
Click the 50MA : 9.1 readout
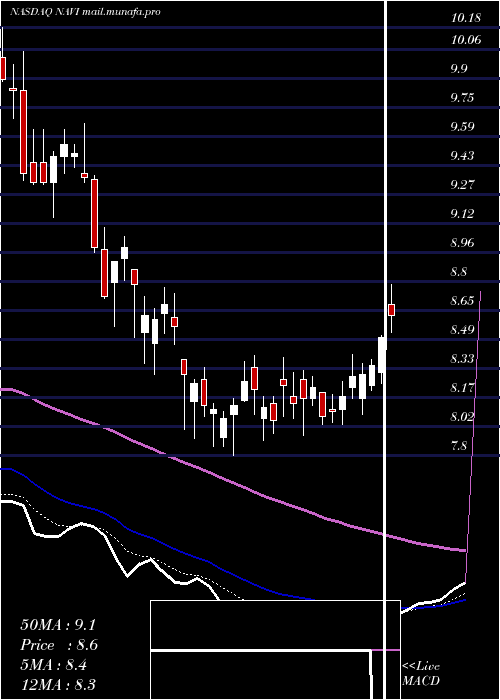pos(58,625)
